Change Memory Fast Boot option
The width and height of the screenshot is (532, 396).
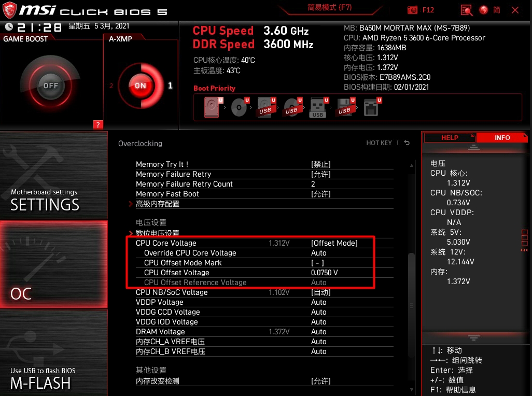(x=264, y=194)
